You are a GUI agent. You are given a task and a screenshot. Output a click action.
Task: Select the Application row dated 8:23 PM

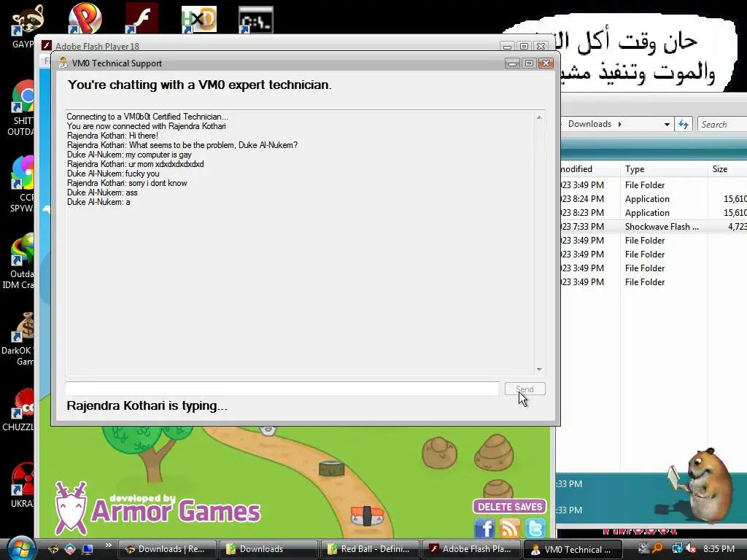654,213
